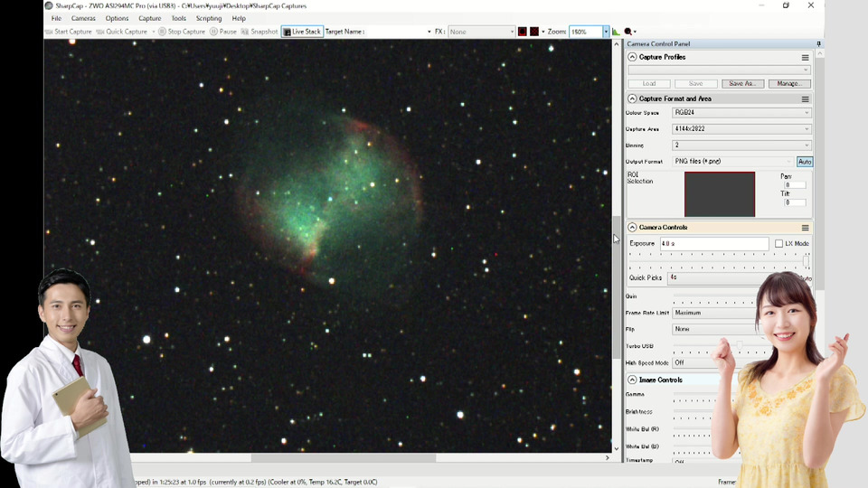Pause the capture from the toolbar
Screen dimensions: 868x488
point(223,32)
